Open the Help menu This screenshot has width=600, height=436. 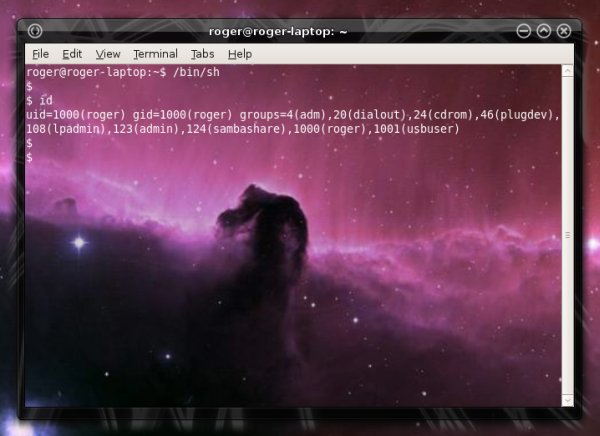coord(240,54)
